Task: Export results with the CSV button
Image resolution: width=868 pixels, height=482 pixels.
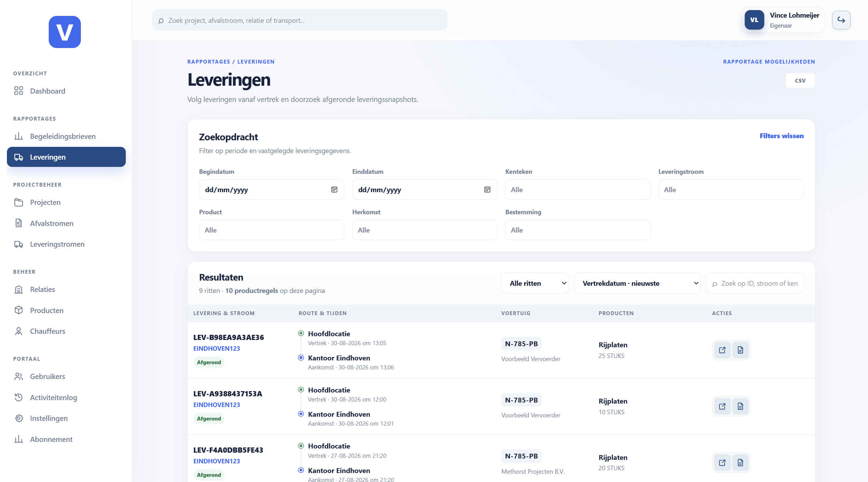Action: click(800, 81)
